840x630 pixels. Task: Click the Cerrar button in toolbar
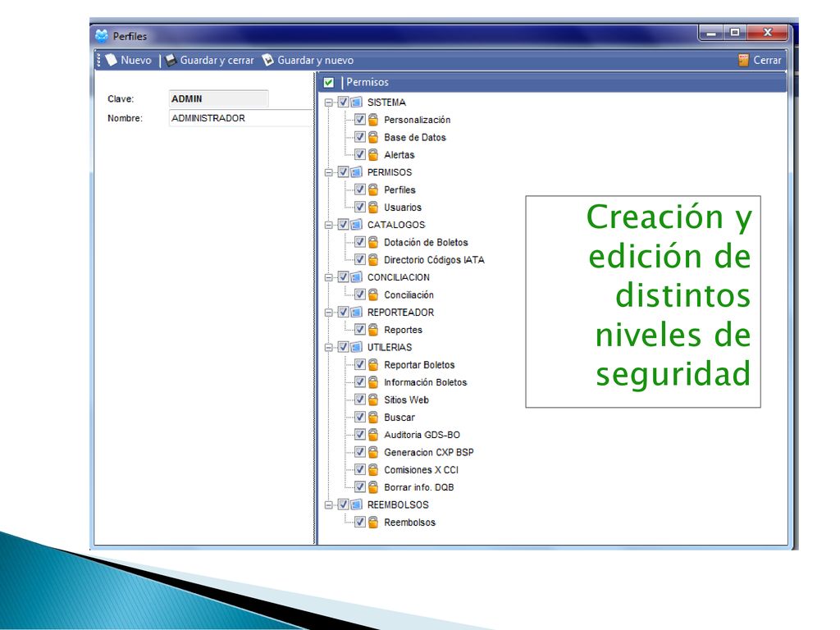(760, 60)
